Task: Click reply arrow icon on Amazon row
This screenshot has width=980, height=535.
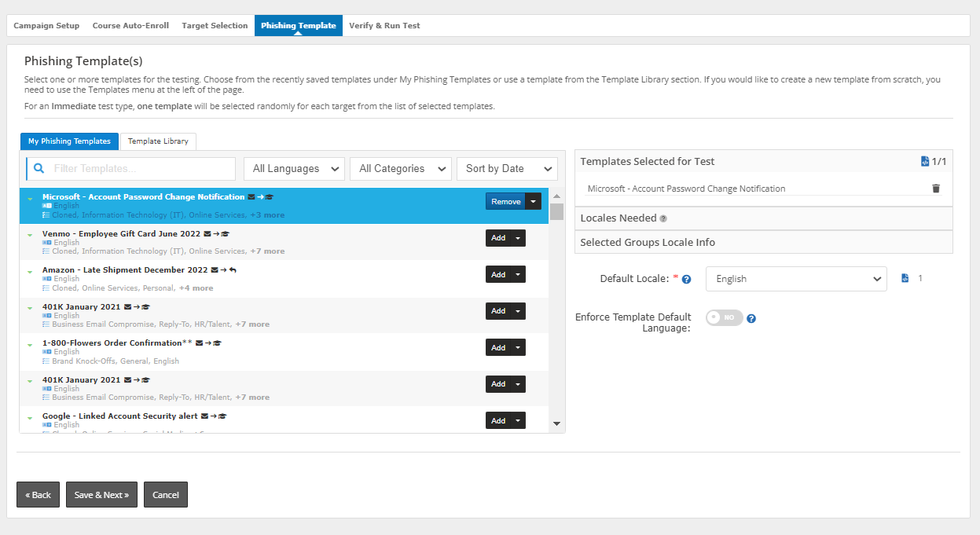Action: [233, 270]
